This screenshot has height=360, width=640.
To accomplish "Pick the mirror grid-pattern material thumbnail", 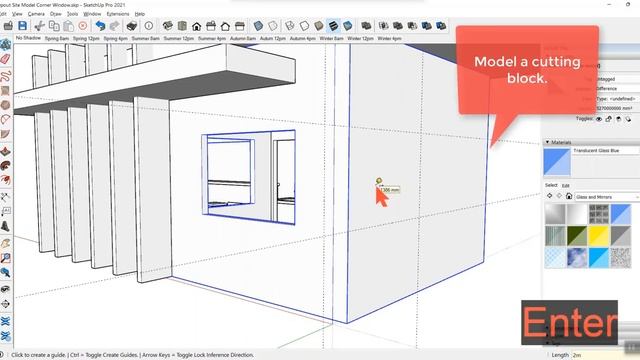I will [x=599, y=213].
